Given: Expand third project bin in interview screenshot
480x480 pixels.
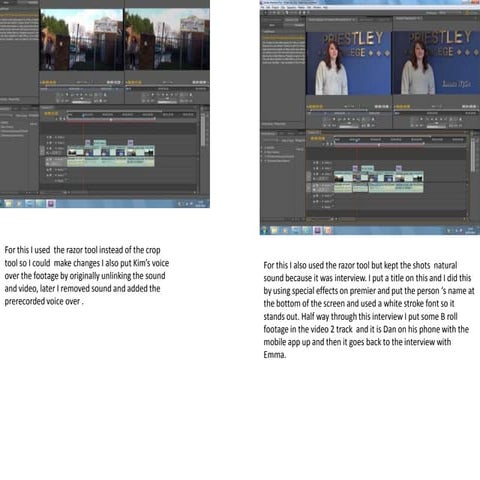Looking at the screenshot, I should [x=262, y=156].
